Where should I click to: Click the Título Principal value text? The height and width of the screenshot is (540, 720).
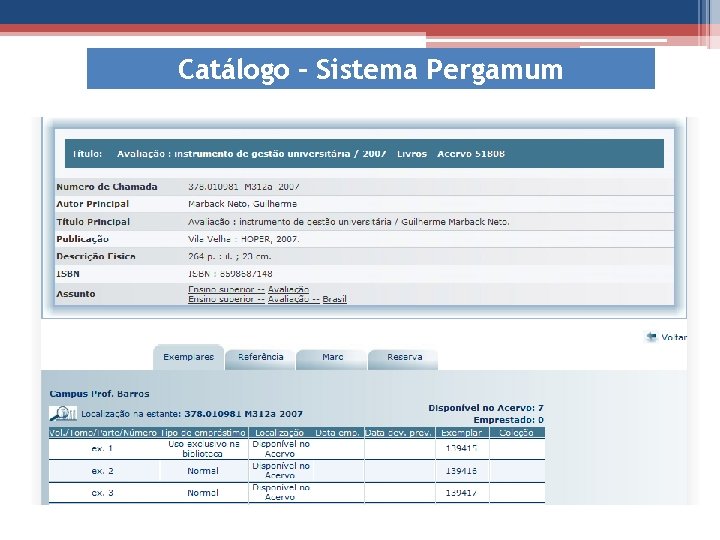(x=349, y=222)
